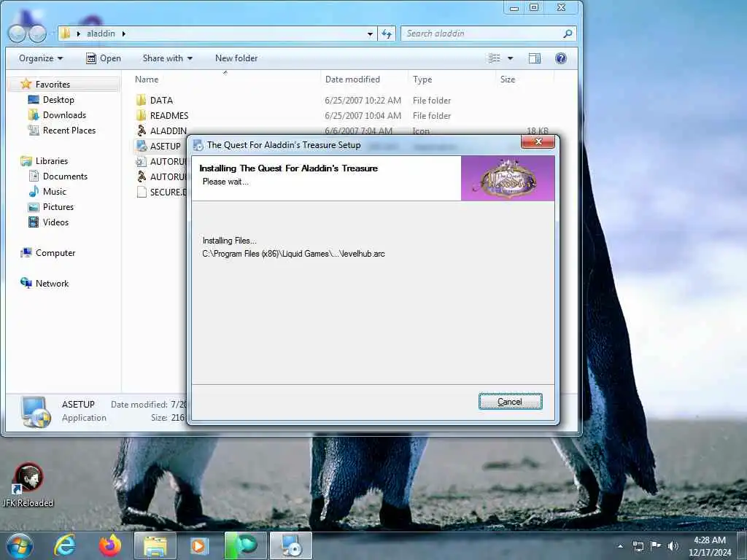Click the search magnifier icon
Screen dimensions: 747x560
pos(568,34)
